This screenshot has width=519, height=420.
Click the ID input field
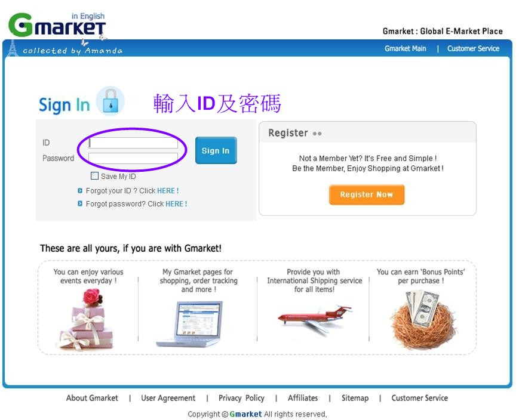pos(133,143)
